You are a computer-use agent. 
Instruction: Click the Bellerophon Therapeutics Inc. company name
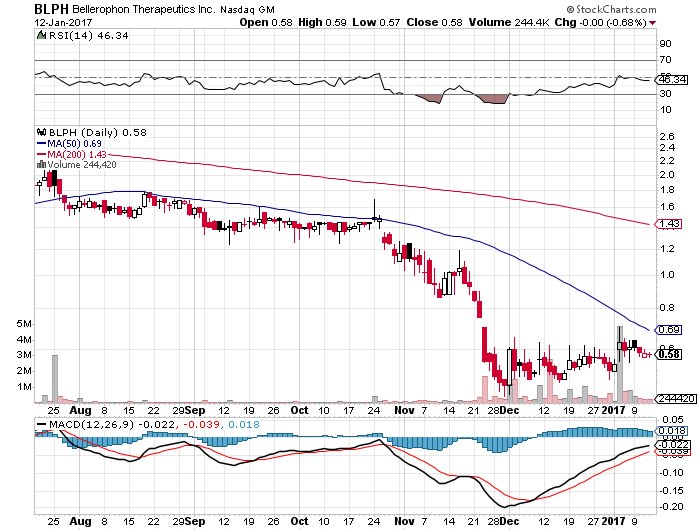coord(144,9)
